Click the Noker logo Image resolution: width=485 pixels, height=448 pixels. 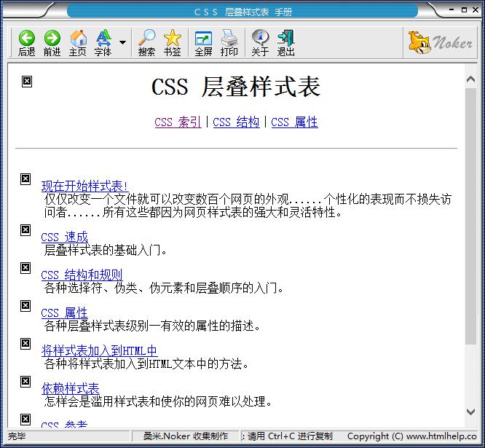coord(440,42)
